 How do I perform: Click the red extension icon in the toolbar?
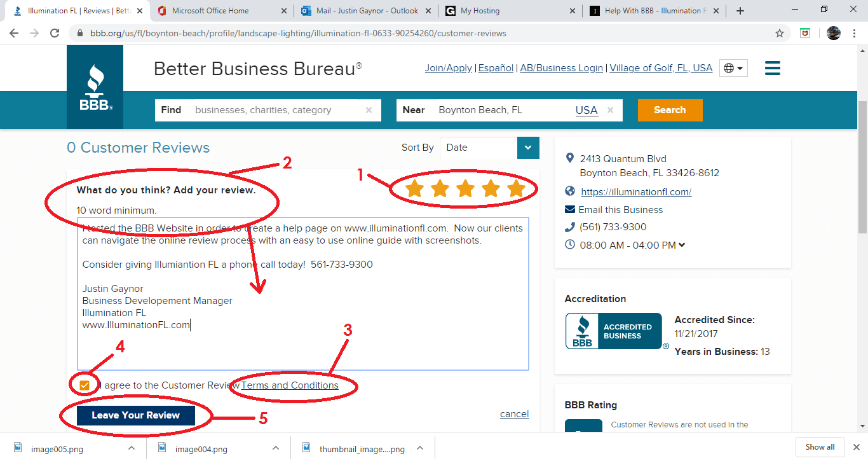tap(805, 33)
